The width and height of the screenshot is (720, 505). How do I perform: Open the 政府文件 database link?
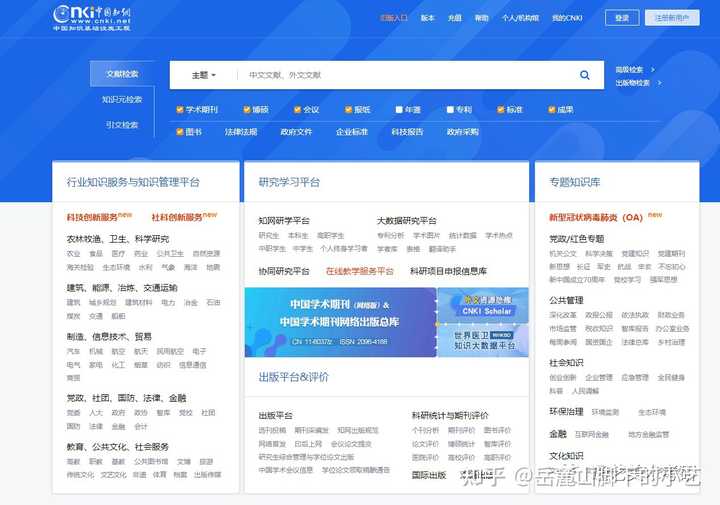click(x=296, y=132)
